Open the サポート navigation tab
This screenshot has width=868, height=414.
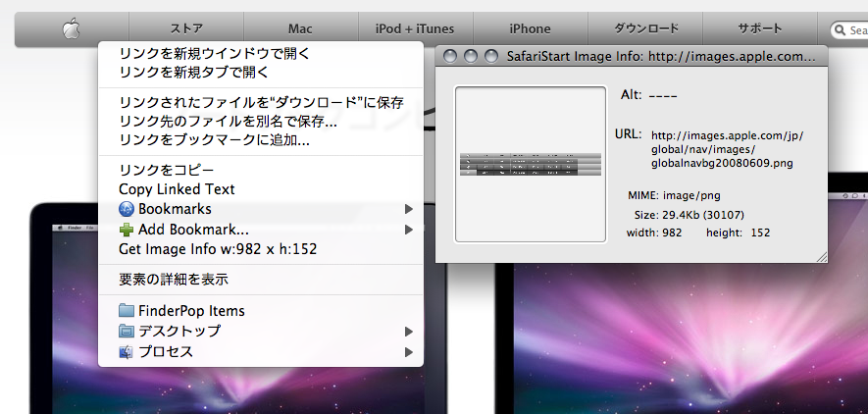pos(760,28)
